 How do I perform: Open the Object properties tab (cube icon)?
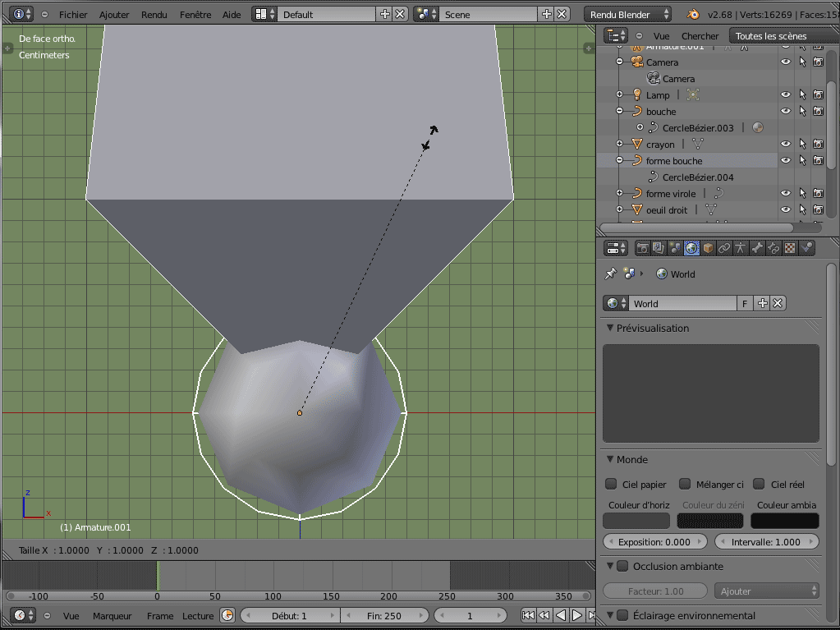(709, 248)
